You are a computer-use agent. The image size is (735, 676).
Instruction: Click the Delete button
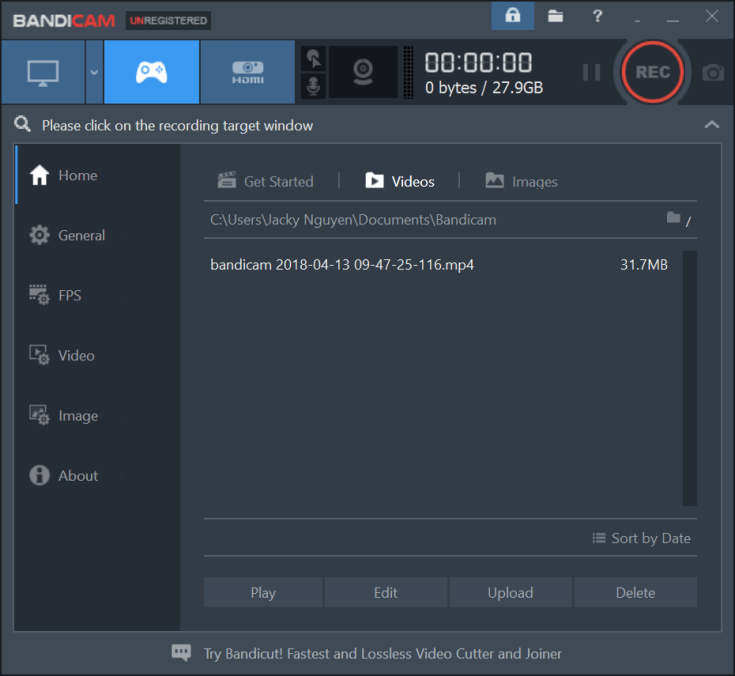point(635,593)
